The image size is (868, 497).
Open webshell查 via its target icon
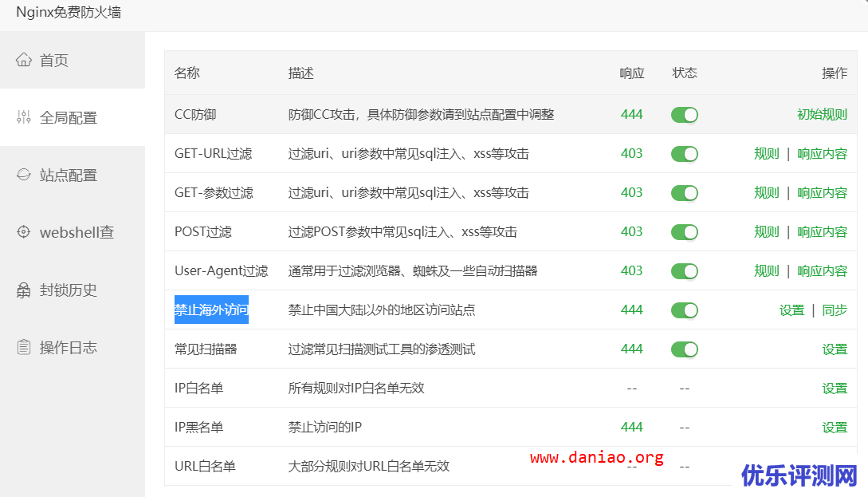[x=23, y=232]
